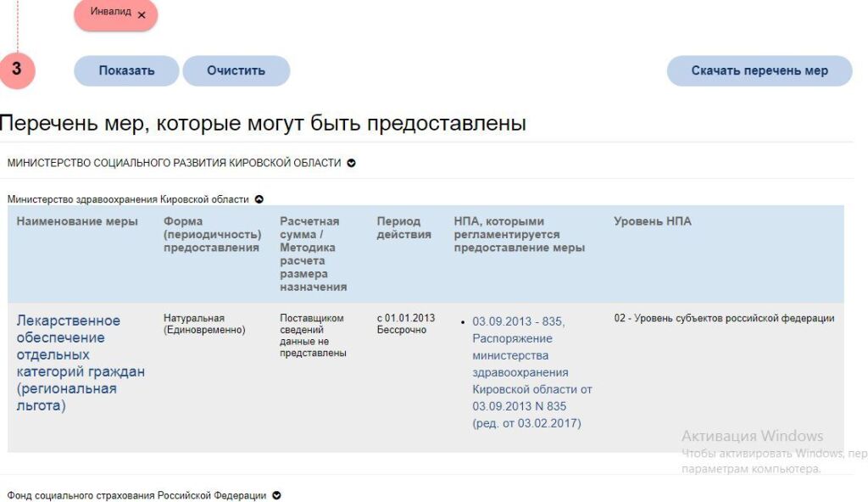Click the Период действия column header

(403, 228)
